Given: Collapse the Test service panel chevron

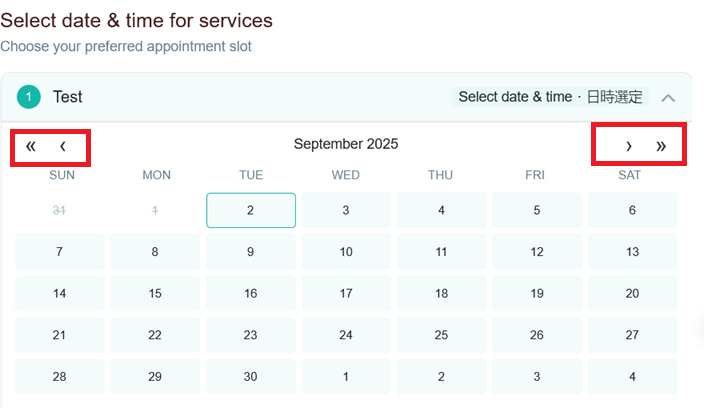Looking at the screenshot, I should tap(668, 98).
